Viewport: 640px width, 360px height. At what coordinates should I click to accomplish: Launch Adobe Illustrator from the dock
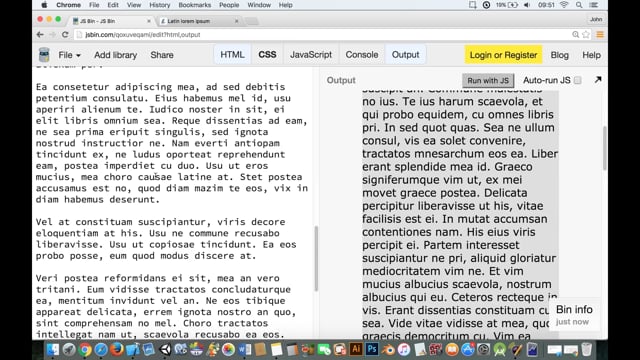click(x=356, y=349)
